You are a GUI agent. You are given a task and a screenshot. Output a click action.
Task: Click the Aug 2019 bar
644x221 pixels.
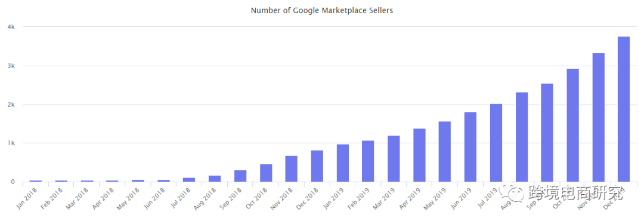coord(522,138)
